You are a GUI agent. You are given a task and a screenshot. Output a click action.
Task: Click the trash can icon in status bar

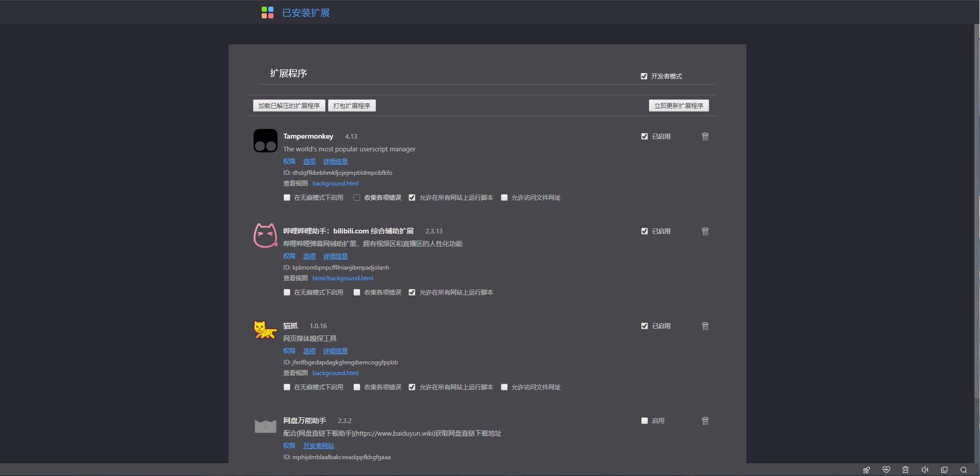pyautogui.click(x=906, y=470)
